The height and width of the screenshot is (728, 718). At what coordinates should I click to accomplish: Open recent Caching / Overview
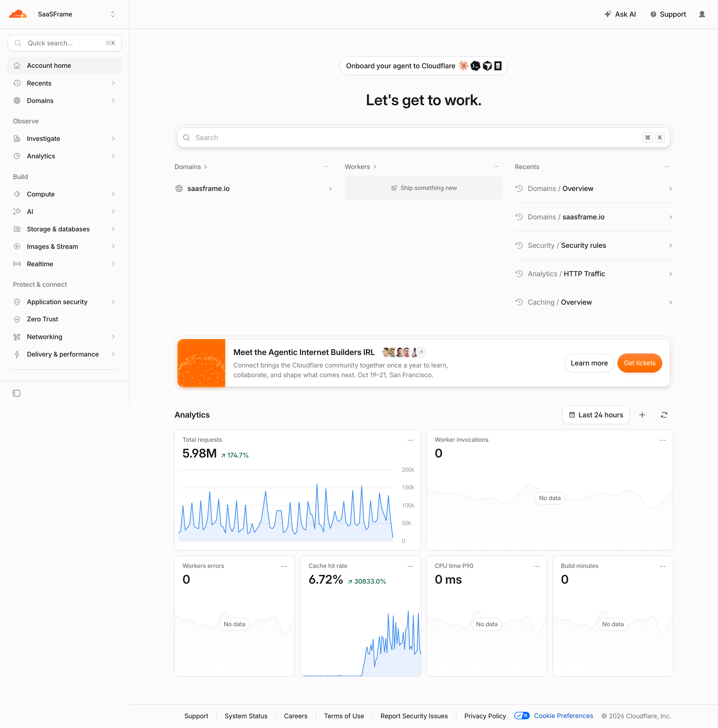coord(594,302)
